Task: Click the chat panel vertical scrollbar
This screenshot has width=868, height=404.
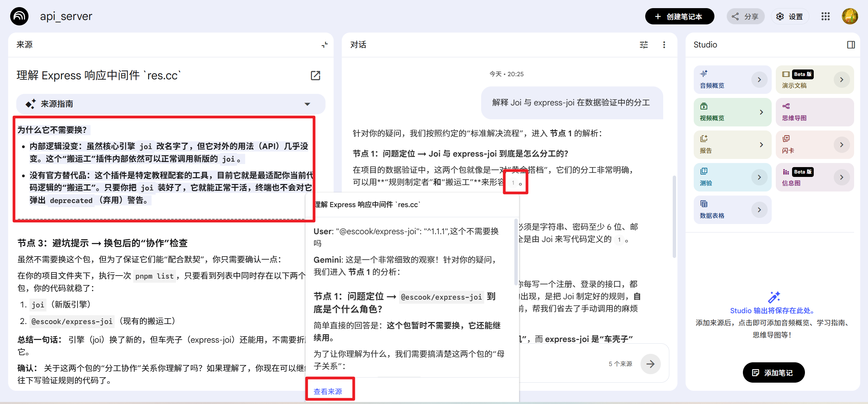Action: click(x=674, y=217)
